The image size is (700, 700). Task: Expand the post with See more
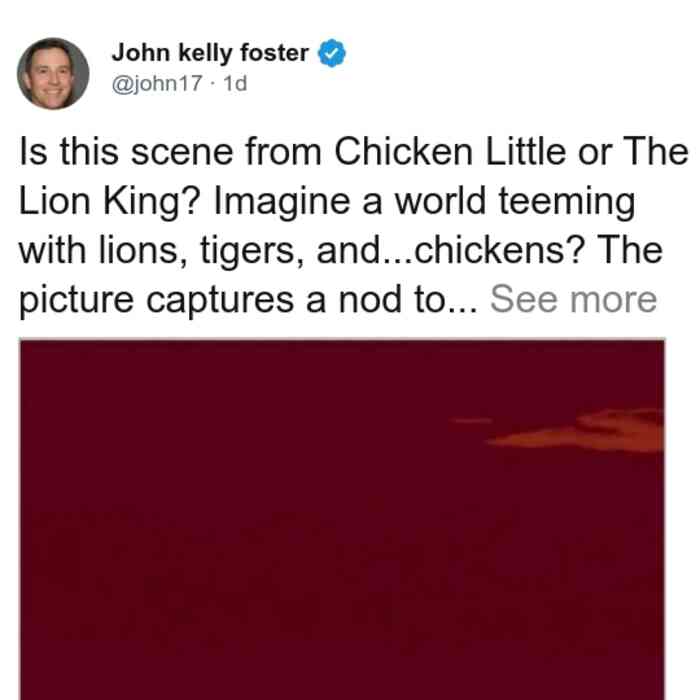coord(573,299)
